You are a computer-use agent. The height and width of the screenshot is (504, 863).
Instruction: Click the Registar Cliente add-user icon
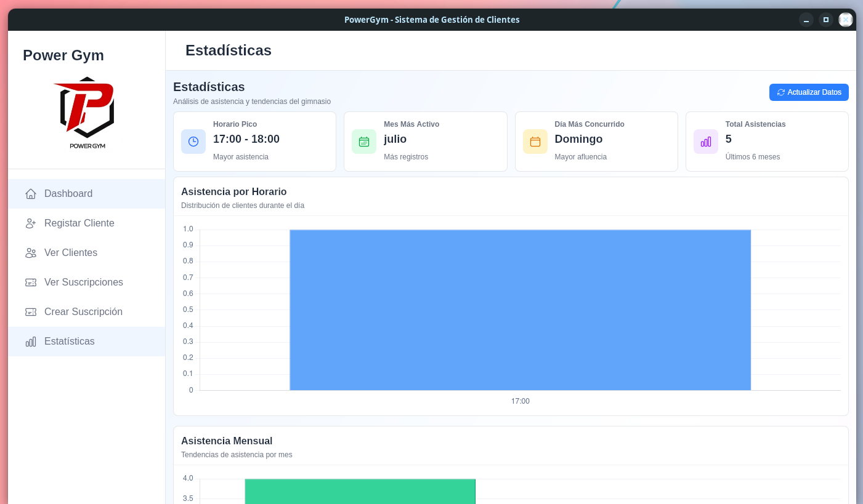point(31,223)
